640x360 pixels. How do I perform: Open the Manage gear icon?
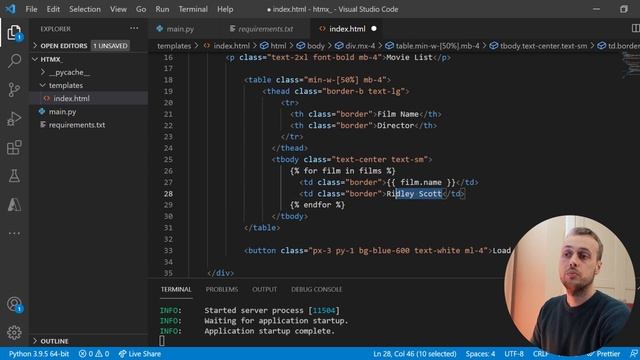pyautogui.click(x=14, y=333)
